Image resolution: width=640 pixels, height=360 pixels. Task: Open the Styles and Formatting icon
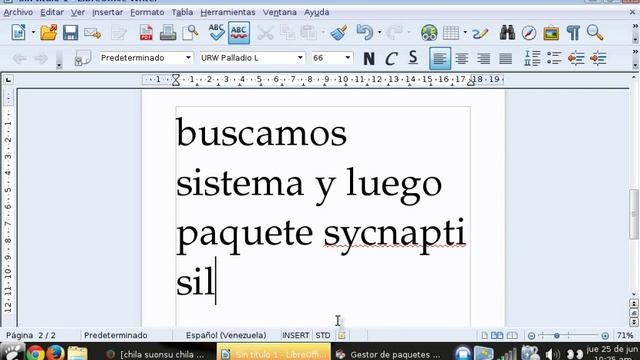[x=82, y=58]
